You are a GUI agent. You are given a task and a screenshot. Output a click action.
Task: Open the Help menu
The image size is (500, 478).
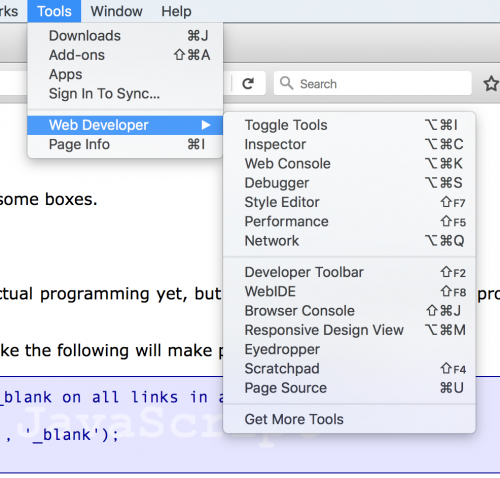coord(176,11)
